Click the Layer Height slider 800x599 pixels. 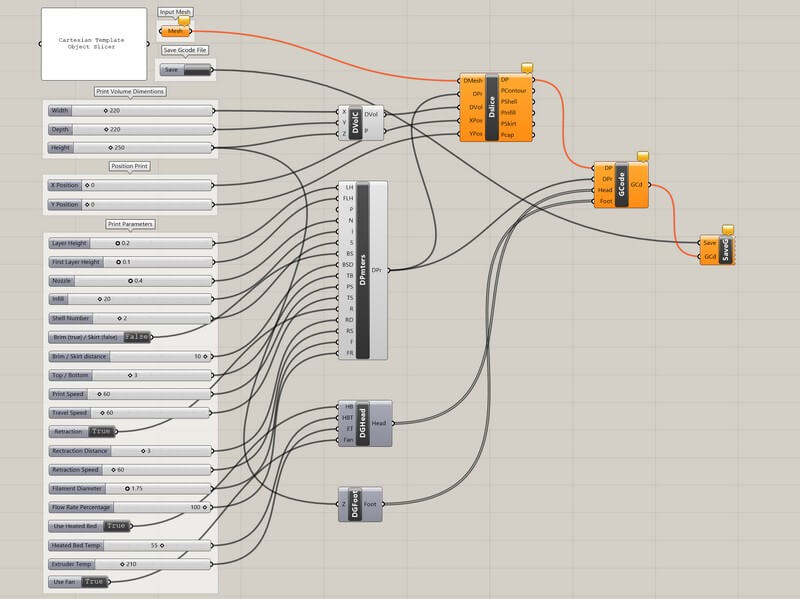click(x=130, y=243)
